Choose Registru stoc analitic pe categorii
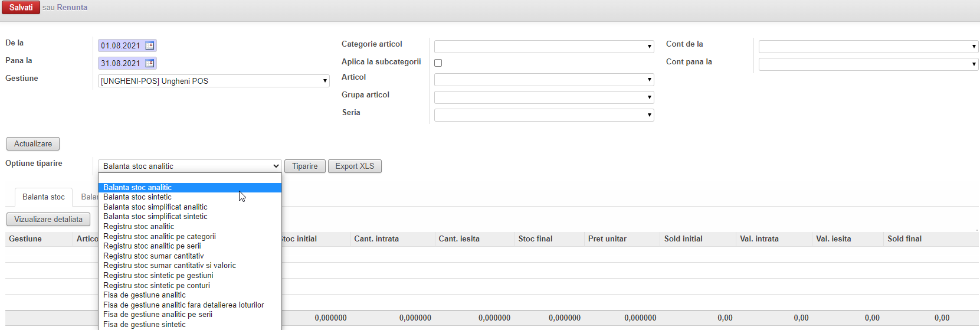The height and width of the screenshot is (330, 980). coord(159,236)
